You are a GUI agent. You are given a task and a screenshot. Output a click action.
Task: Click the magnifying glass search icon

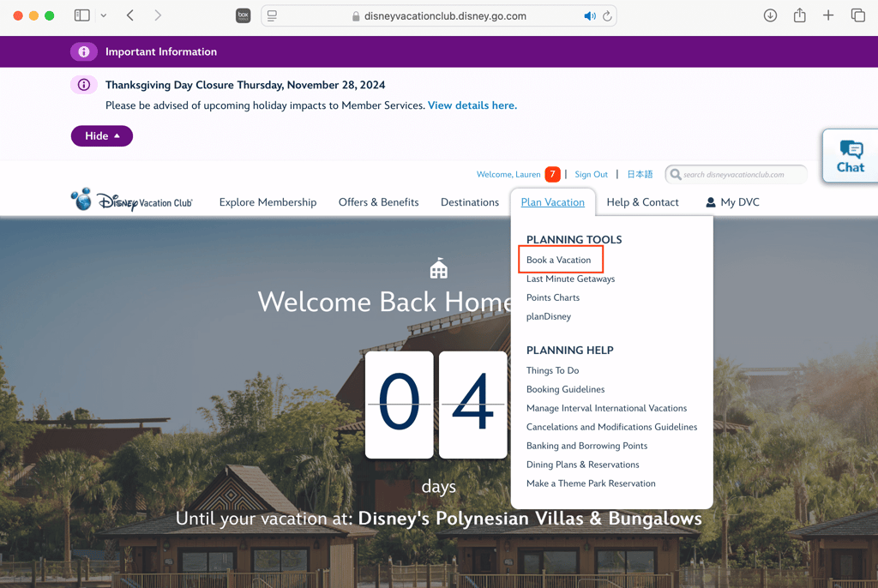pyautogui.click(x=676, y=174)
